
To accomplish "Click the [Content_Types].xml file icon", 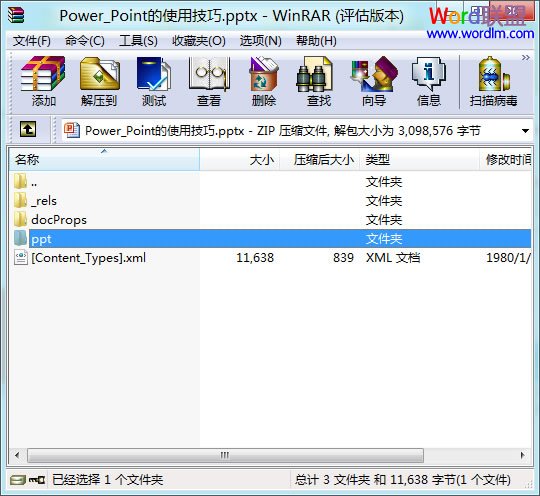I will point(21,257).
